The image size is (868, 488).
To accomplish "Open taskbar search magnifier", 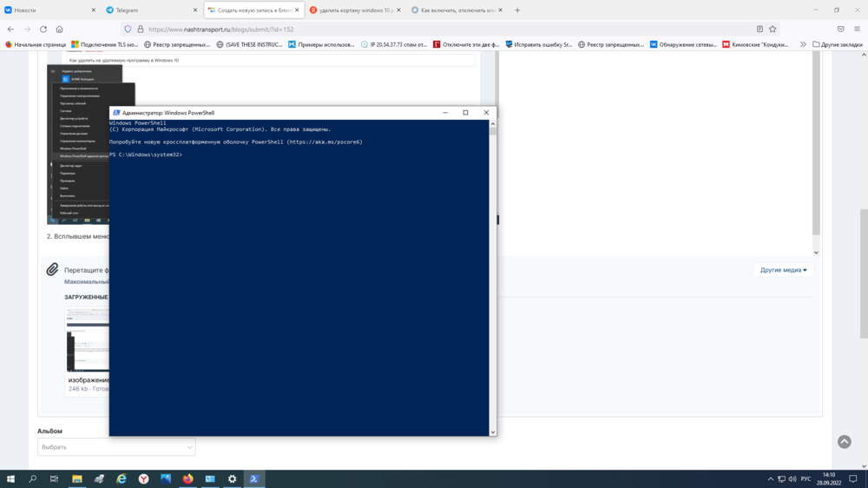I will (x=32, y=478).
